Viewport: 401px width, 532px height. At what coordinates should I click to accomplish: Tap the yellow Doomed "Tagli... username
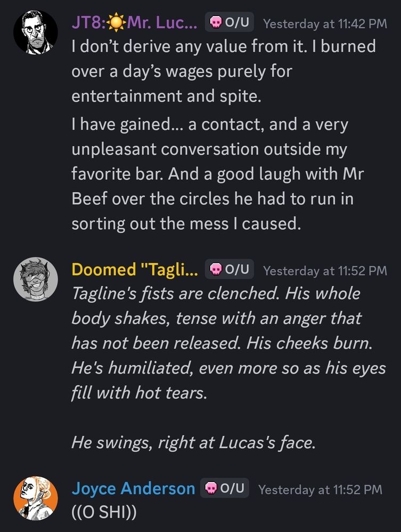coord(134,270)
